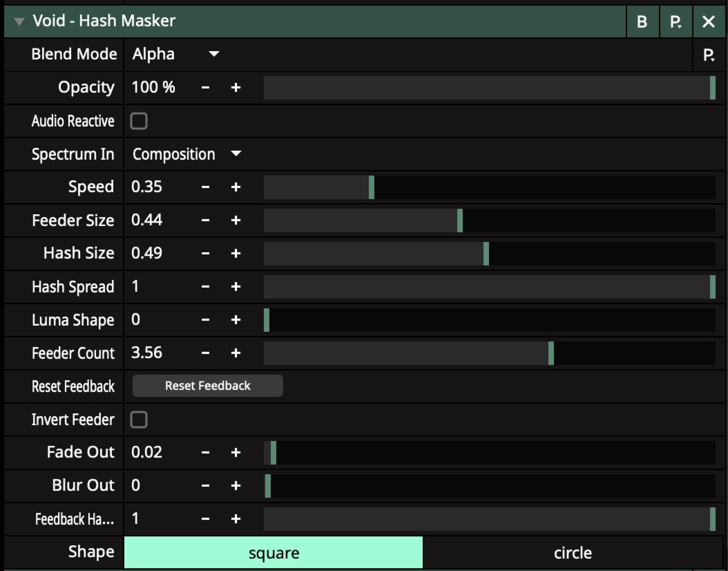The width and height of the screenshot is (728, 571).
Task: Click the Feeder Size slider handle
Action: point(460,220)
